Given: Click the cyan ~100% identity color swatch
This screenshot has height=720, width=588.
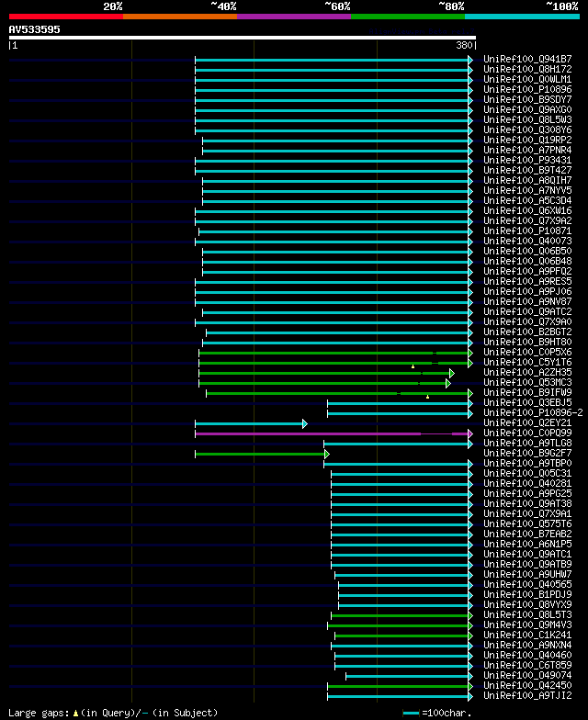Looking at the screenshot, I should pos(522,17).
